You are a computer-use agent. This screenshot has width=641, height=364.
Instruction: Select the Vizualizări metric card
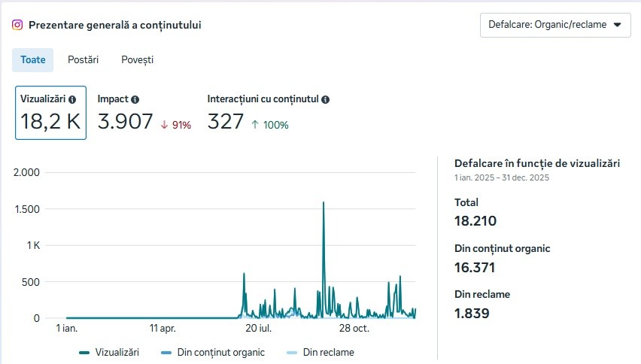coord(50,113)
